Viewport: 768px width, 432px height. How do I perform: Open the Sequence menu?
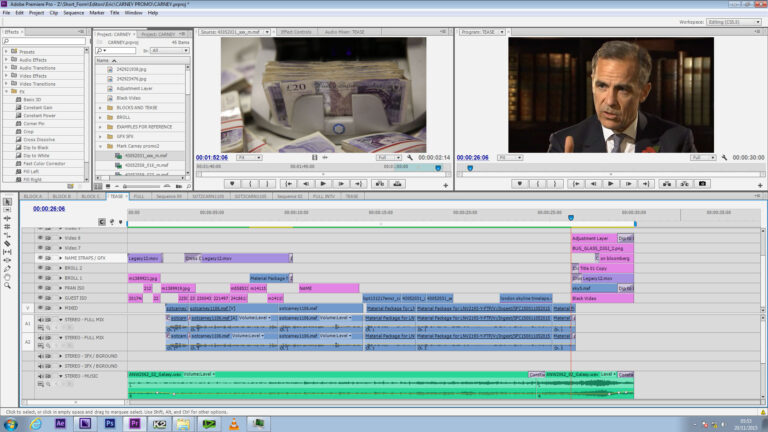[x=73, y=13]
